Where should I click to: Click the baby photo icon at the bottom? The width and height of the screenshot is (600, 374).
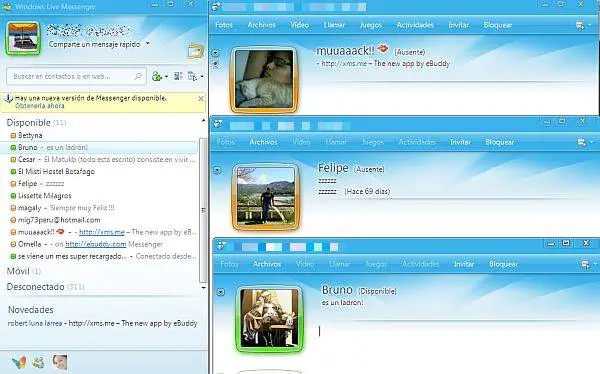tap(60, 362)
